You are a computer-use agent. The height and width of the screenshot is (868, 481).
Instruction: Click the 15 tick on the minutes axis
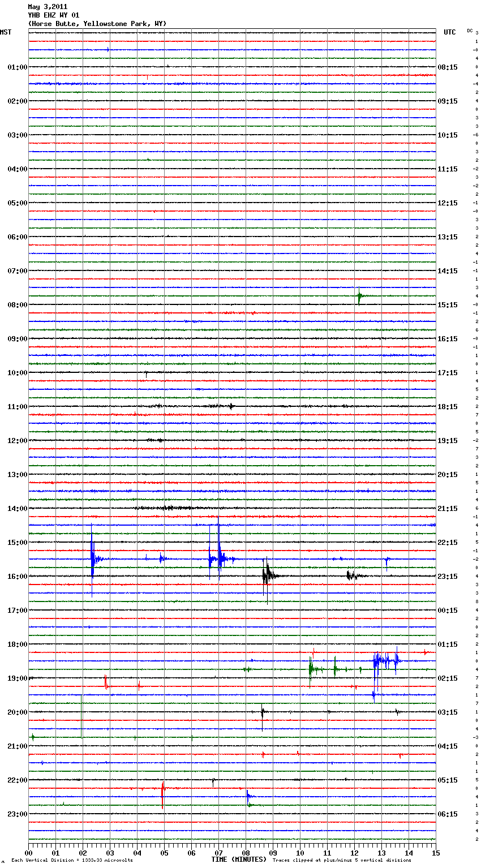[x=436, y=853]
